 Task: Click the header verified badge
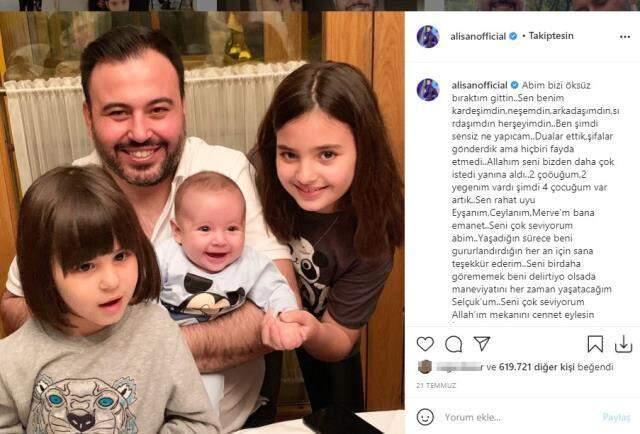(x=513, y=36)
